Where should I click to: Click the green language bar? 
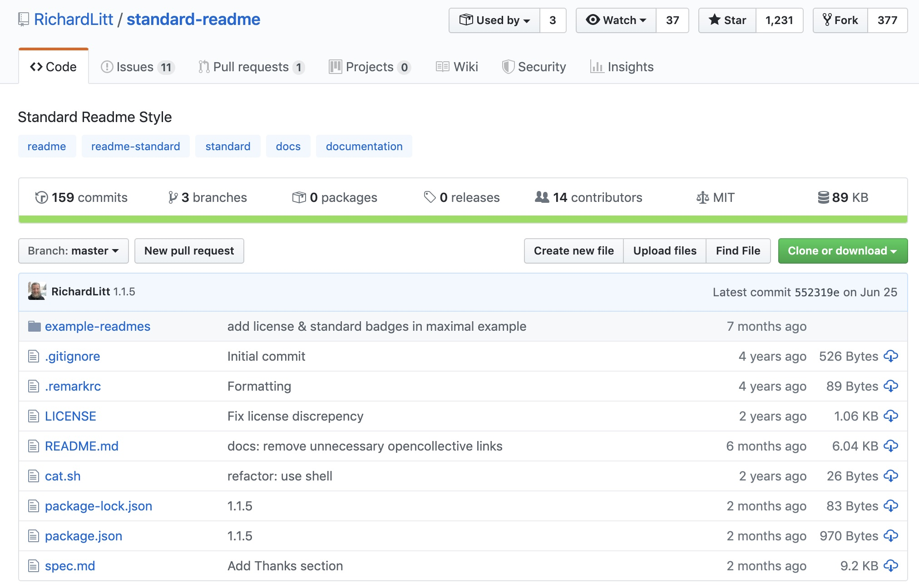(463, 220)
